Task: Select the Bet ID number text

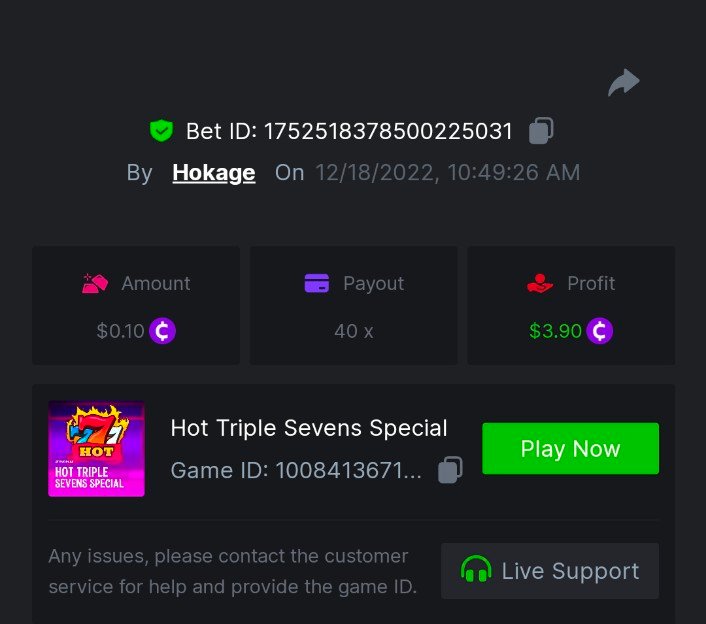Action: tap(388, 131)
